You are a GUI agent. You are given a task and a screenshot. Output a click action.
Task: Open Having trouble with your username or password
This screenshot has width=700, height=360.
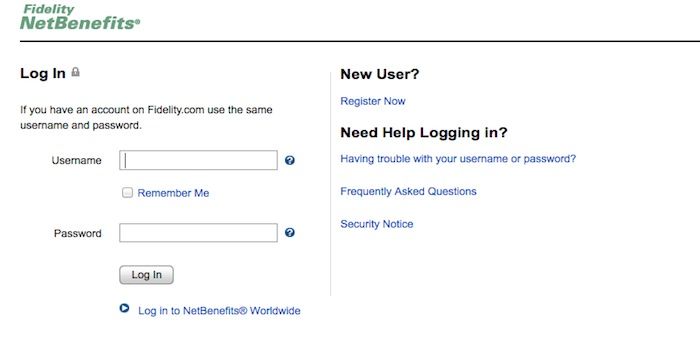coord(458,159)
